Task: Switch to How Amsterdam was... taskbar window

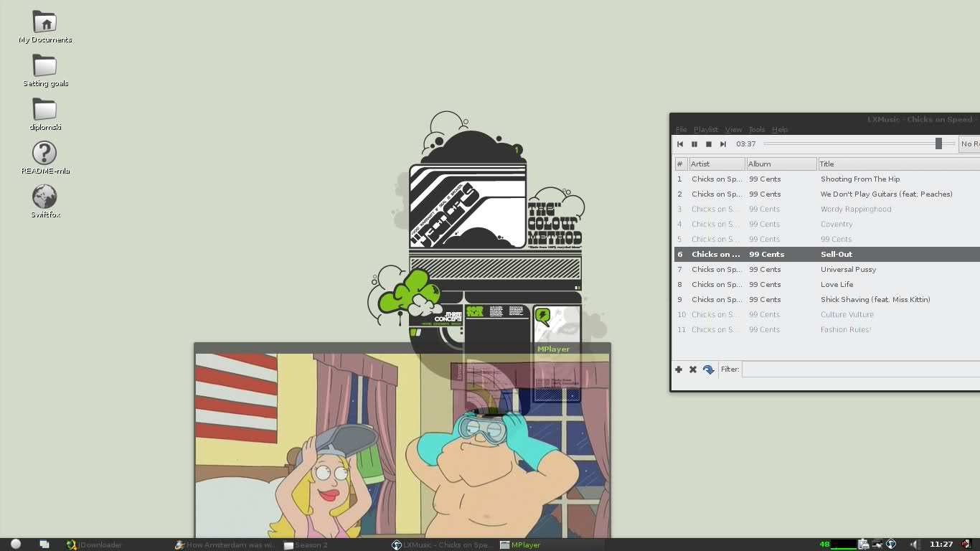Action: (226, 545)
